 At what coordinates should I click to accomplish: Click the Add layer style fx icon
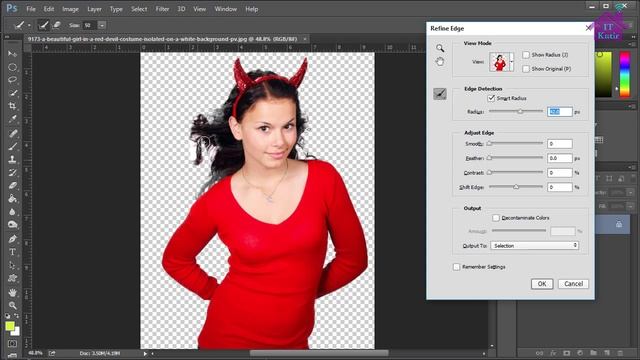(553, 353)
